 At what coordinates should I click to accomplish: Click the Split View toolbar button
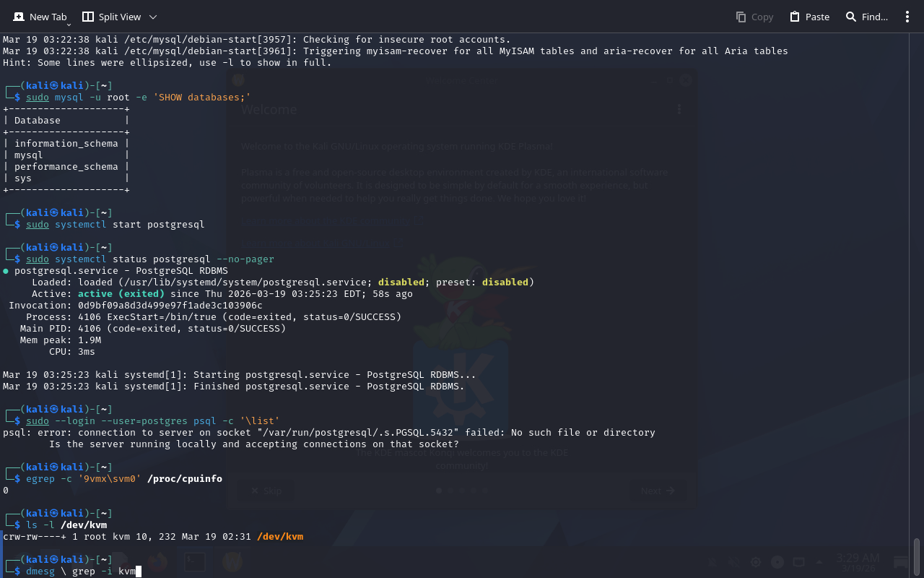(x=112, y=17)
